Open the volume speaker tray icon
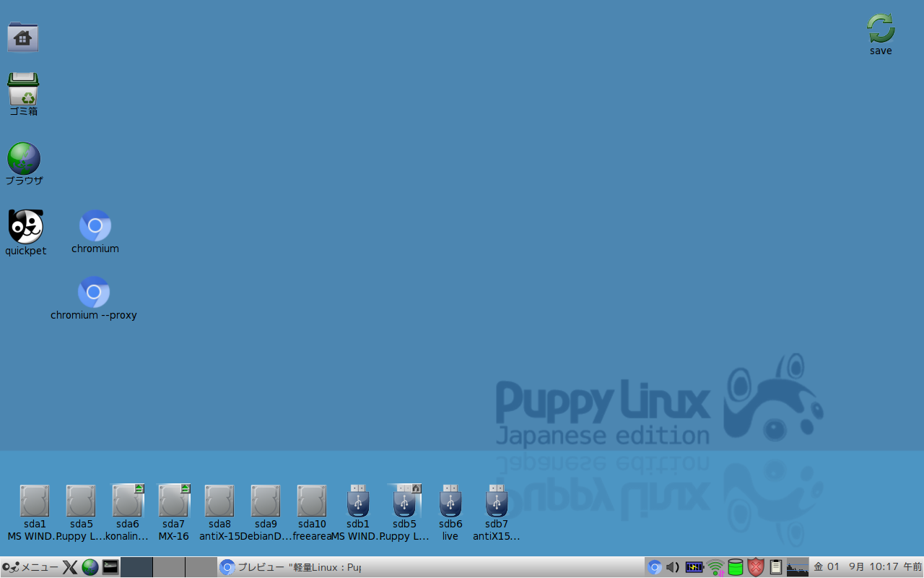924x578 pixels. (x=673, y=567)
